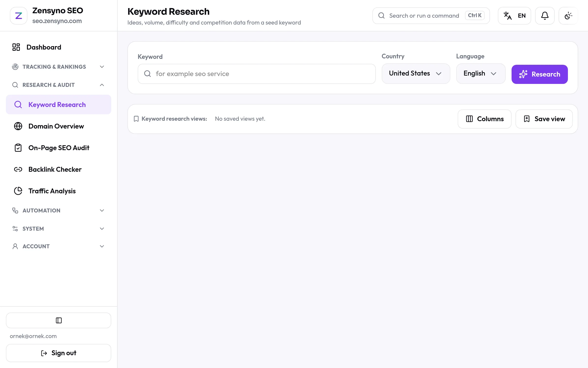Screen dimensions: 588x368
Task: Click the 'No saved views yet.' text
Action: point(240,119)
